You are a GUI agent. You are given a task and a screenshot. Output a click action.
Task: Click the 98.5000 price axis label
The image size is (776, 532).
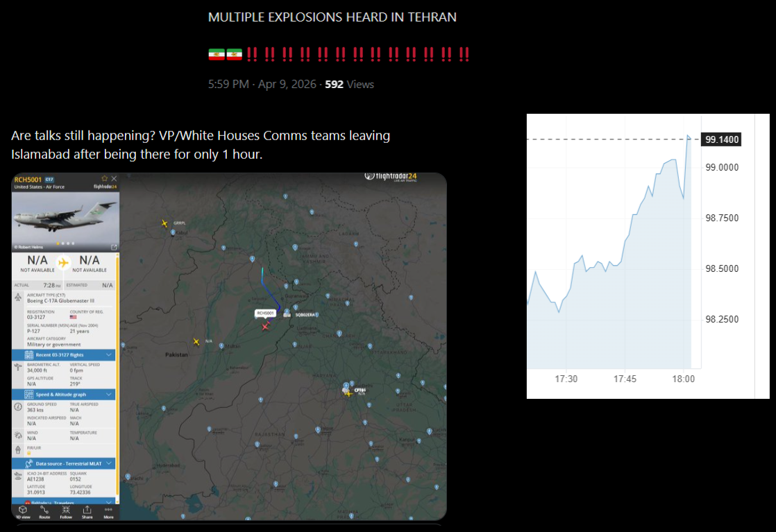(722, 268)
